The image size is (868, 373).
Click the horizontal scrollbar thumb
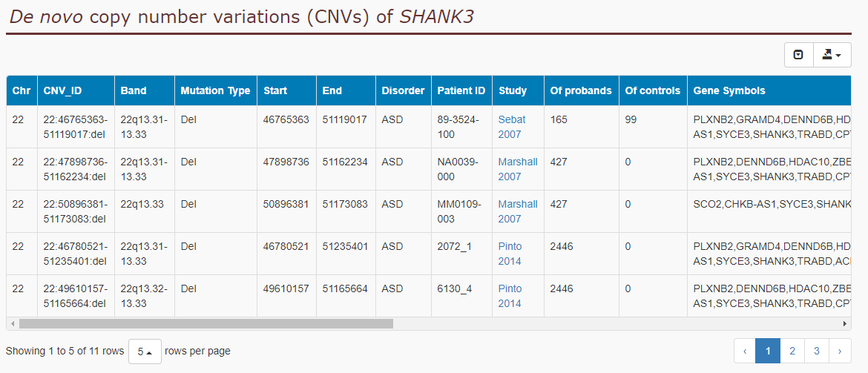[x=206, y=323]
